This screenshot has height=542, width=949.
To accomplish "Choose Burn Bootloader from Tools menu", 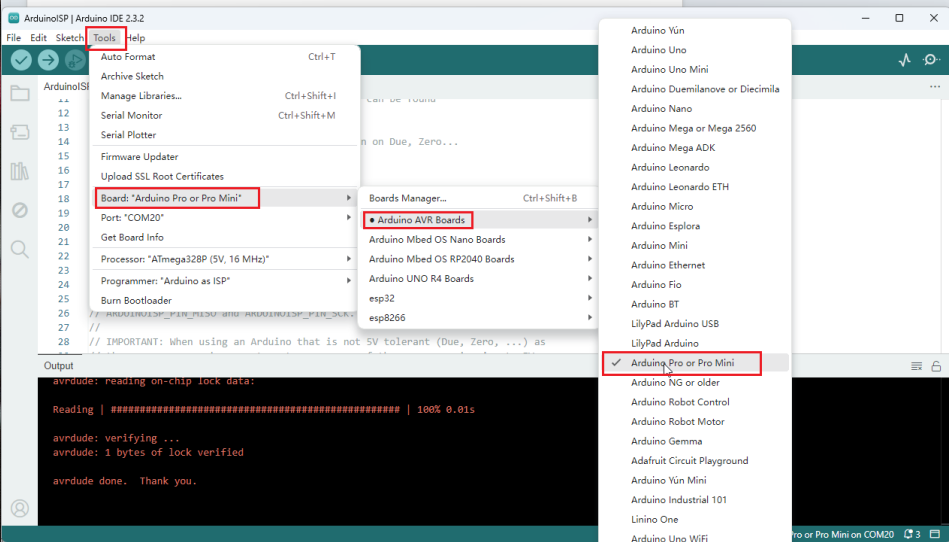I will 136,301.
